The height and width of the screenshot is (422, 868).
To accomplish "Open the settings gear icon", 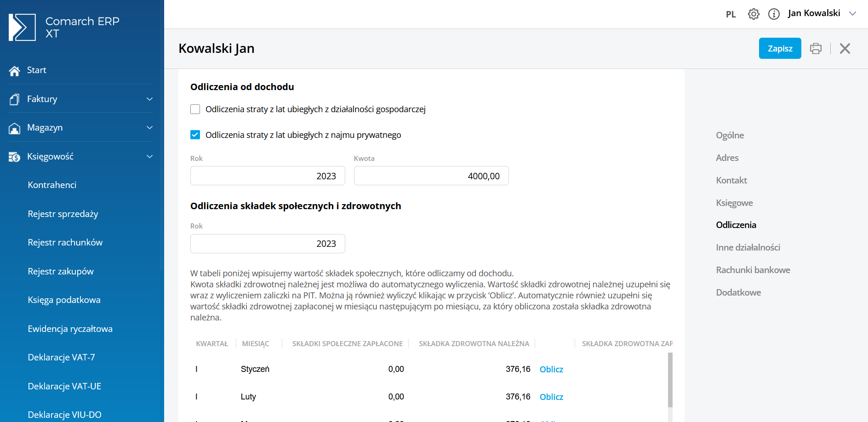I will point(753,14).
